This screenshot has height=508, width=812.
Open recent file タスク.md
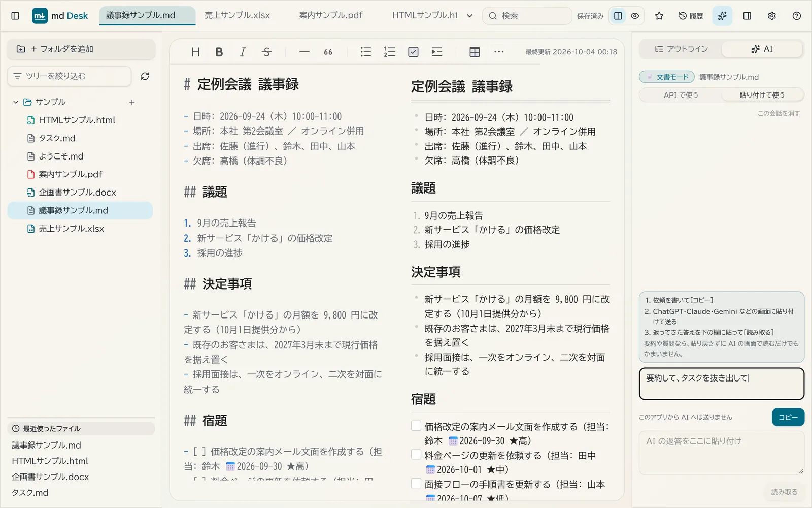pos(30,493)
